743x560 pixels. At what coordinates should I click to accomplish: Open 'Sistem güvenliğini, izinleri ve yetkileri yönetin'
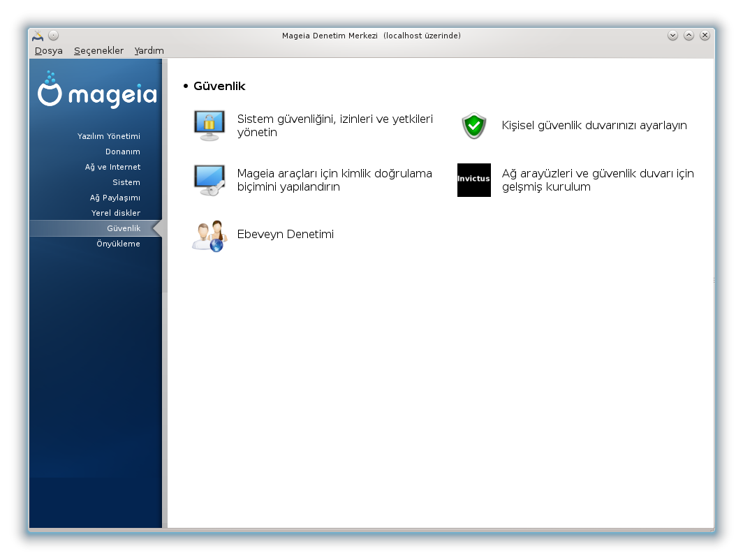pos(335,126)
